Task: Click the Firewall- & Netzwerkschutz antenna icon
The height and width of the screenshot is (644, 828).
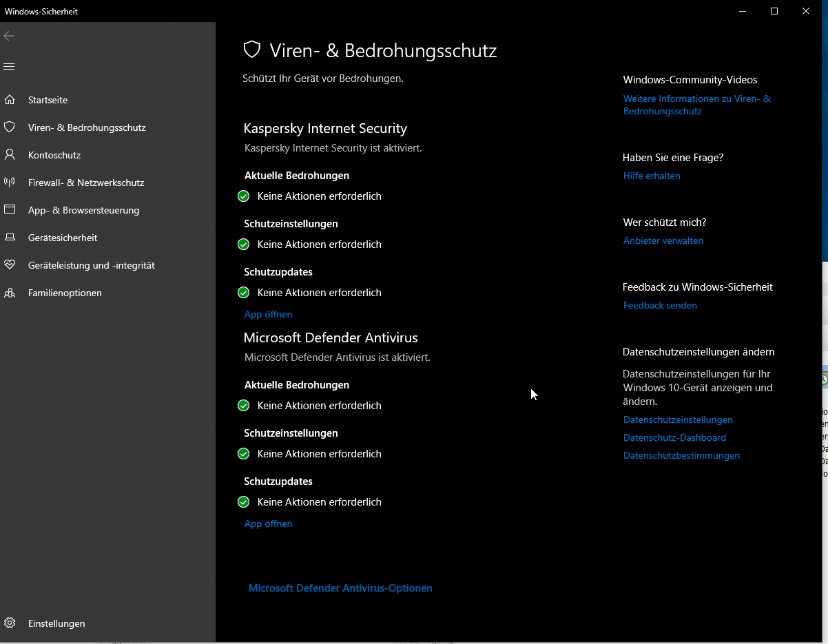Action: (x=10, y=183)
